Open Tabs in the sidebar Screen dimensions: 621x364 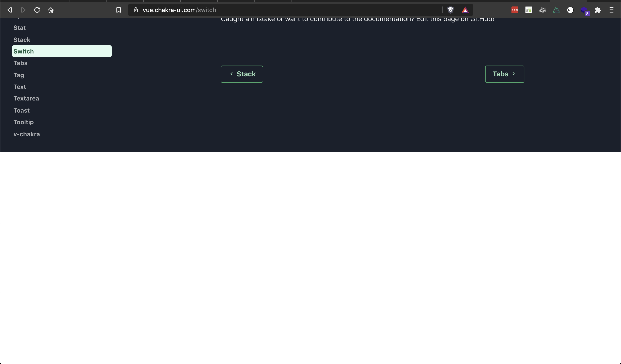(20, 63)
